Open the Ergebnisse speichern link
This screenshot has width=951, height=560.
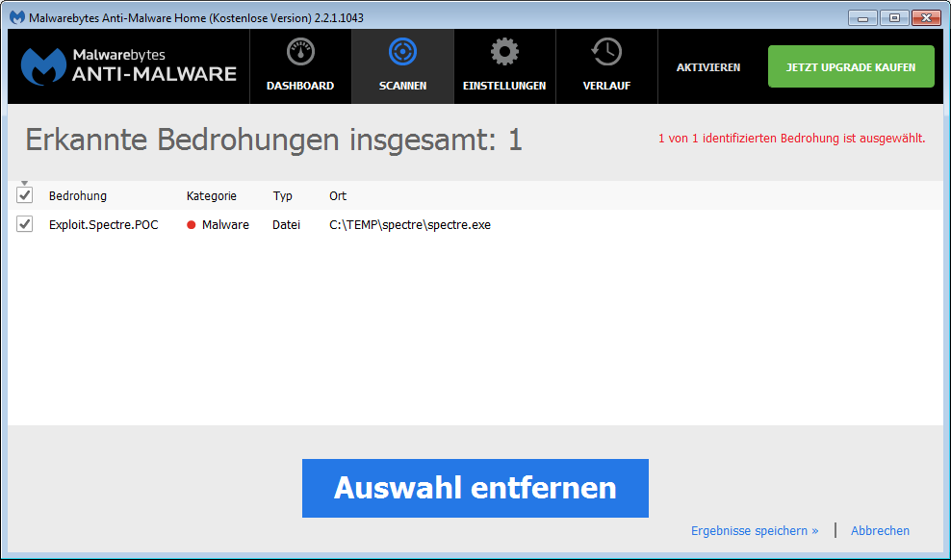[x=755, y=530]
